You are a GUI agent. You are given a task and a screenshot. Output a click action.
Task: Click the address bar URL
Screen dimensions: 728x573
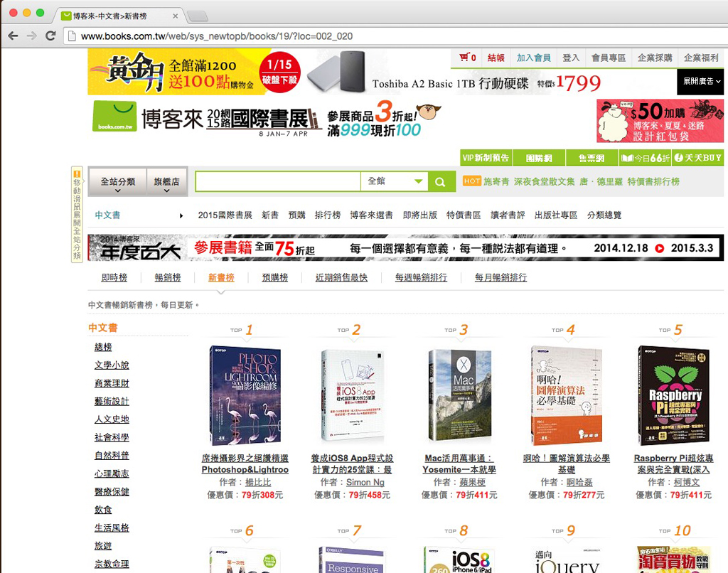[x=217, y=36]
